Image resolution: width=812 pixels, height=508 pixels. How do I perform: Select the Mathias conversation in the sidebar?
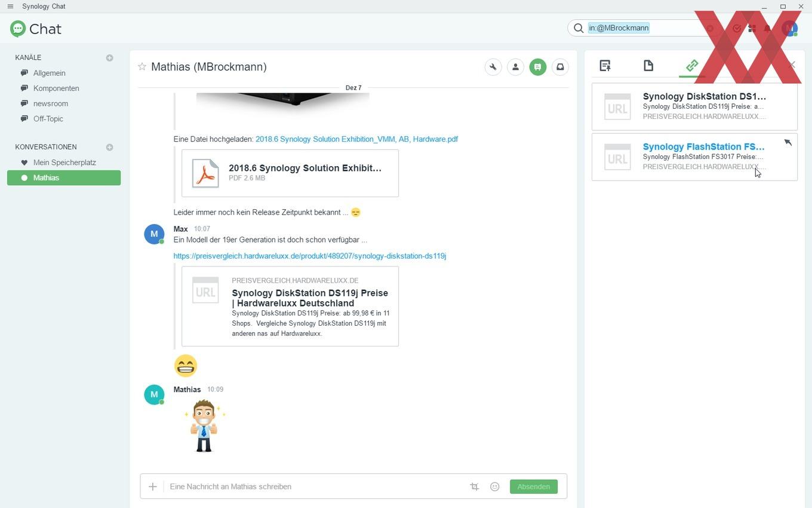coord(64,178)
